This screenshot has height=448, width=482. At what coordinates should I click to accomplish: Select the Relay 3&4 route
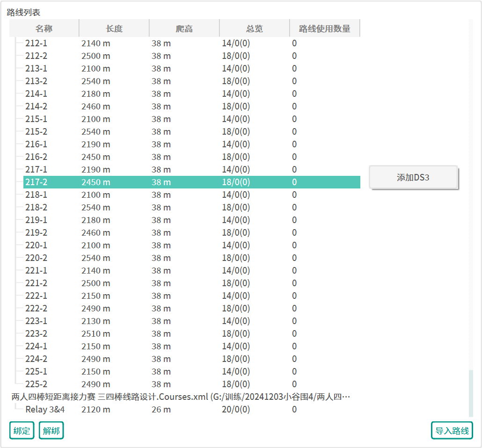point(45,410)
